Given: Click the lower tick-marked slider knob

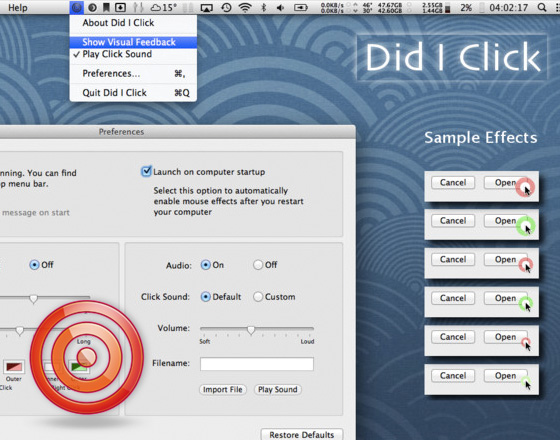Looking at the screenshot, I should pyautogui.click(x=20, y=331).
